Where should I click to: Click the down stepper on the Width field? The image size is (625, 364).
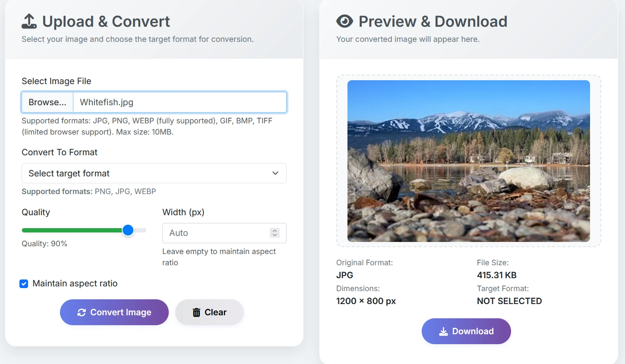pyautogui.click(x=275, y=235)
